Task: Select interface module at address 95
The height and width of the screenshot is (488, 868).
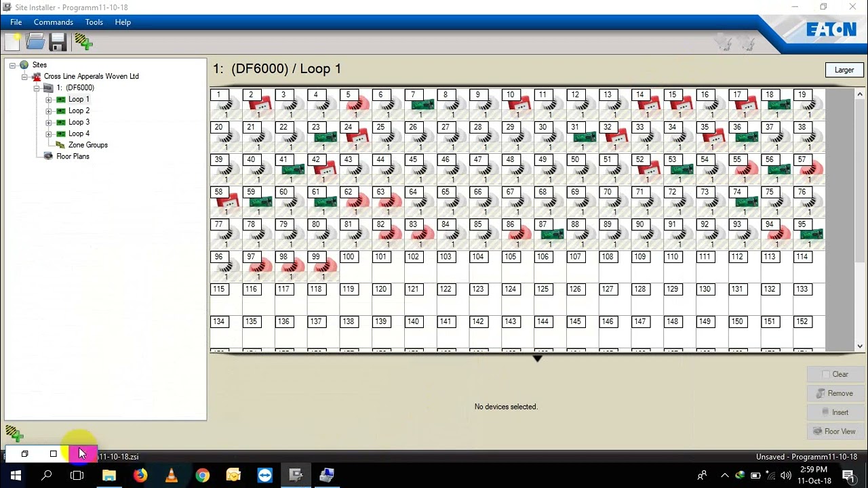Action: [x=811, y=235]
